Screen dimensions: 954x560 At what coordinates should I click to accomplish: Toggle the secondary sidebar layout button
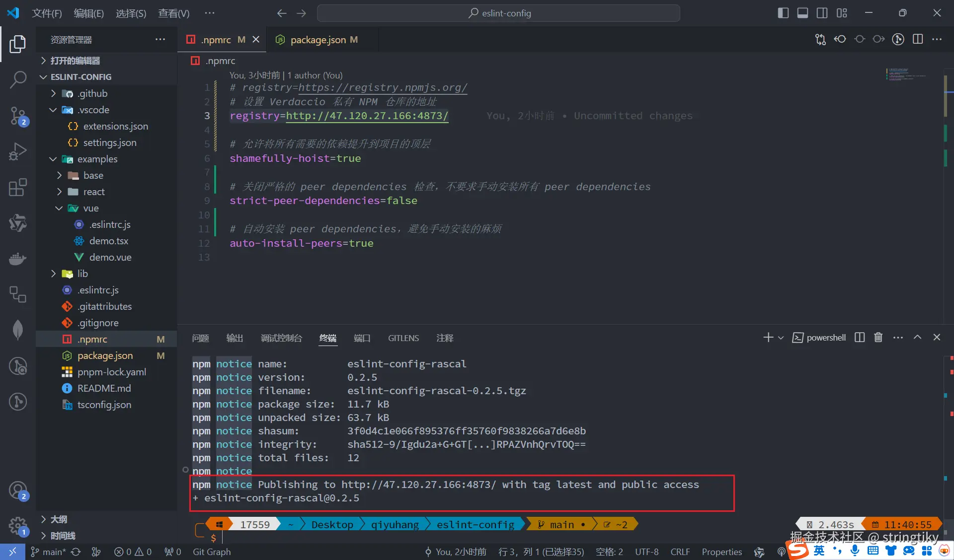(822, 13)
